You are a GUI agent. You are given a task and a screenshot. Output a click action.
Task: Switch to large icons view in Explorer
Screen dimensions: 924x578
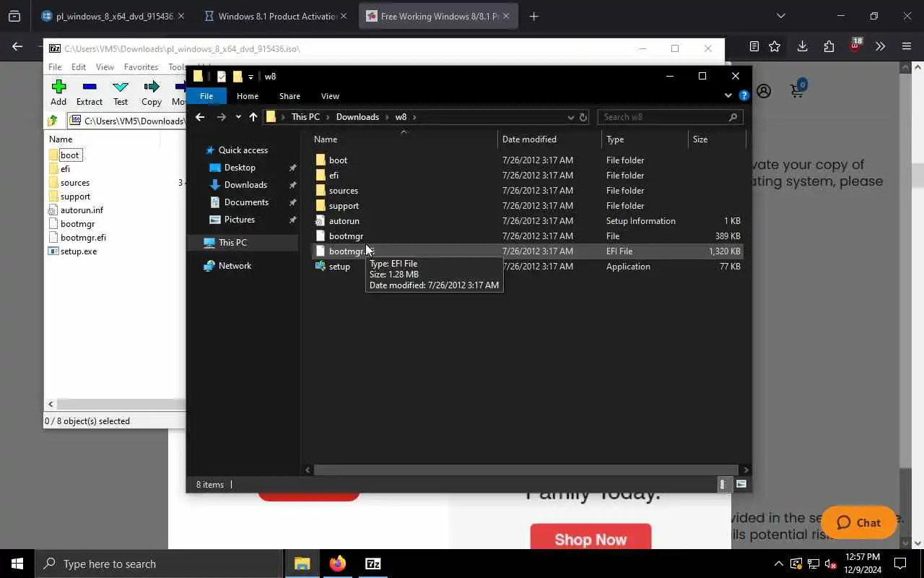tap(741, 484)
